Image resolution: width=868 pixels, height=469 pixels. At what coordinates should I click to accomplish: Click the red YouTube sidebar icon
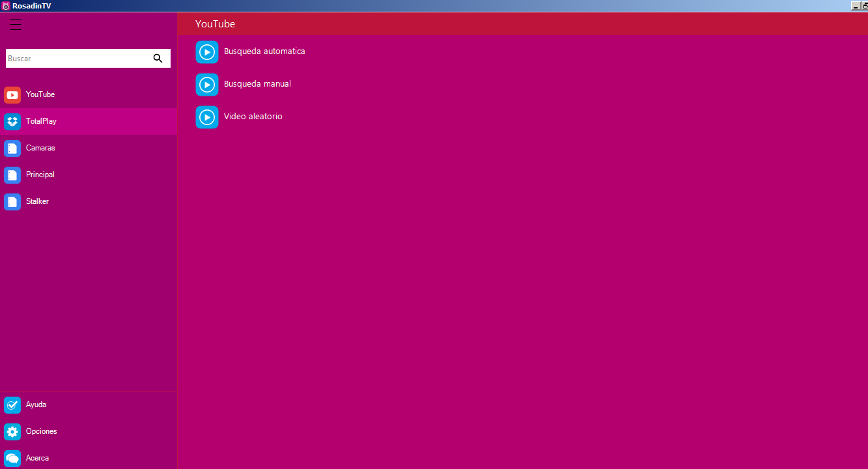point(12,95)
